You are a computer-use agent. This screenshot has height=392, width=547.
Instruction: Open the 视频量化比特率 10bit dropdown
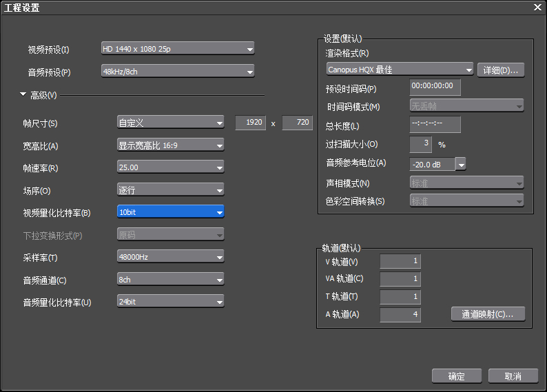171,212
